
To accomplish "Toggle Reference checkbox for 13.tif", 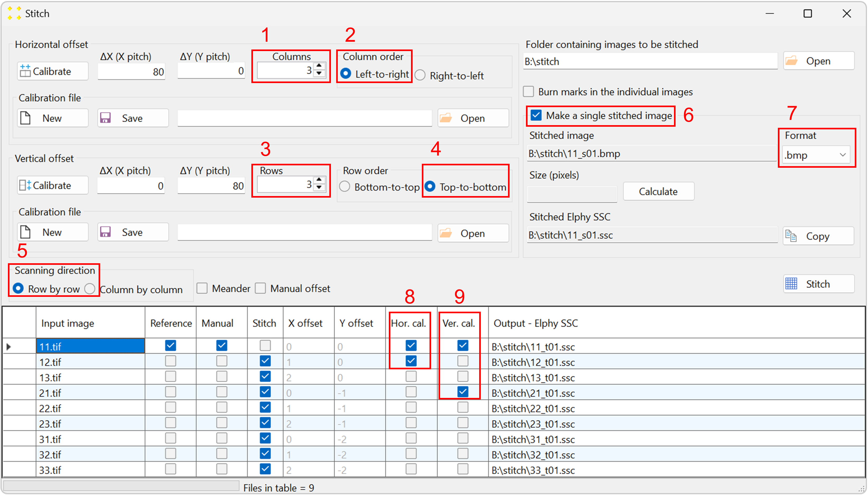I will [x=170, y=376].
